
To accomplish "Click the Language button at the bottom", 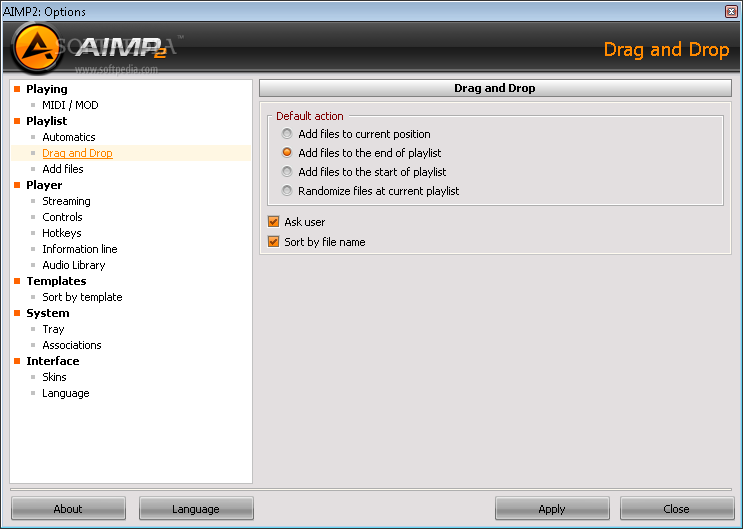I will 196,509.
